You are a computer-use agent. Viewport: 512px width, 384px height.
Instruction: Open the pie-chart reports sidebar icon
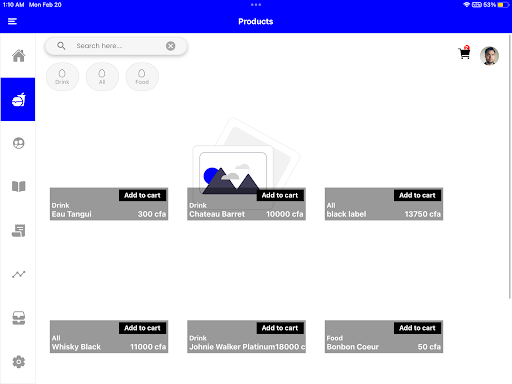coord(18,143)
